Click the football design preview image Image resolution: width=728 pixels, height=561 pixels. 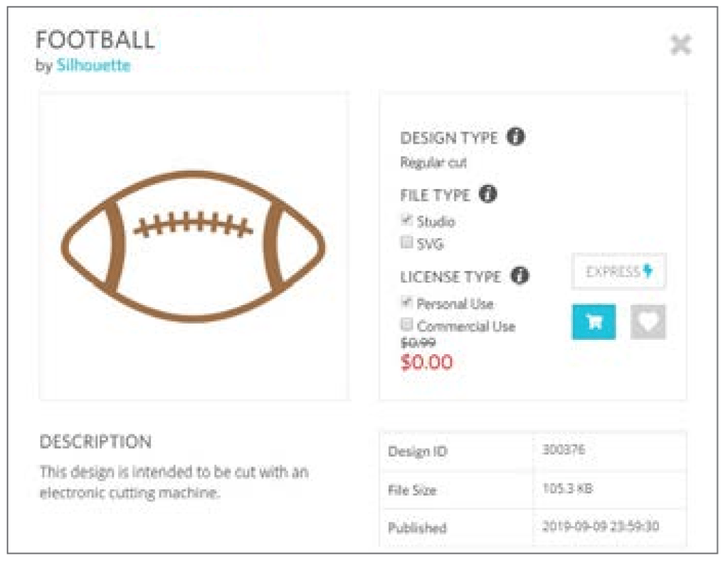[194, 245]
